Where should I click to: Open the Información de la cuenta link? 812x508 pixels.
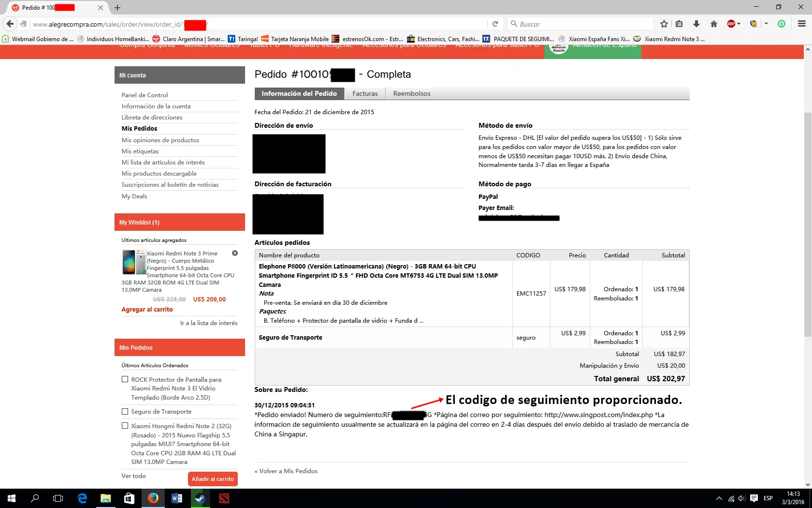tap(156, 106)
